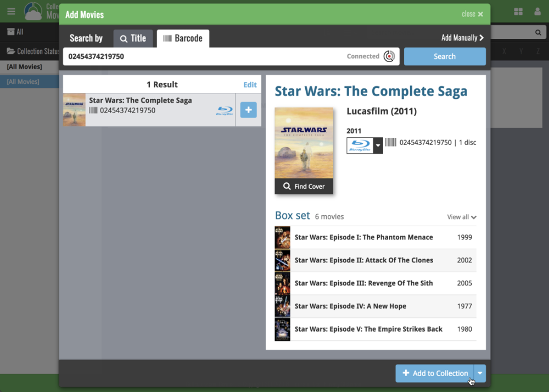Open the user account icon in the background window
Image resolution: width=549 pixels, height=392 pixels.
[x=537, y=12]
